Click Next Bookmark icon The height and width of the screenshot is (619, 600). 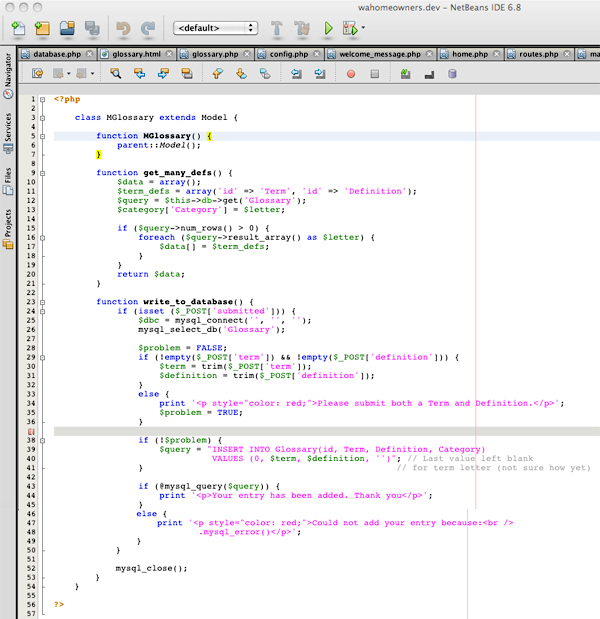pos(241,73)
